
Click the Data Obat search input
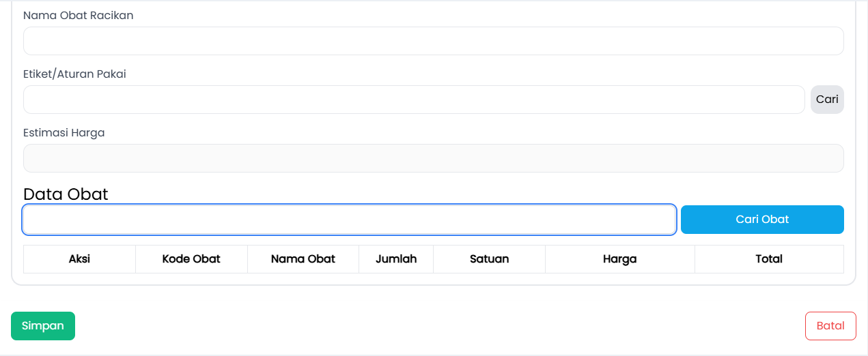tap(349, 220)
